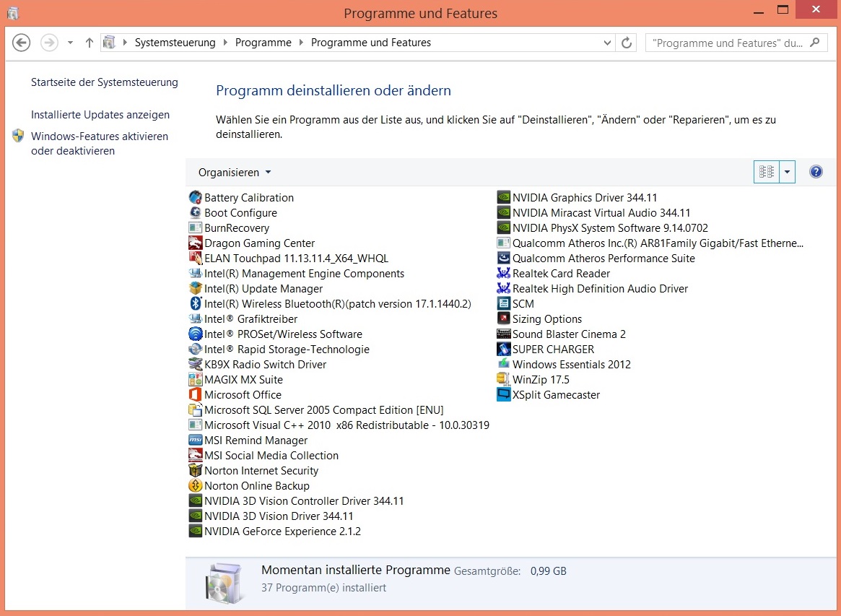The width and height of the screenshot is (841, 616).
Task: Select the NVIDIA GeForce Experience icon
Action: [x=195, y=532]
